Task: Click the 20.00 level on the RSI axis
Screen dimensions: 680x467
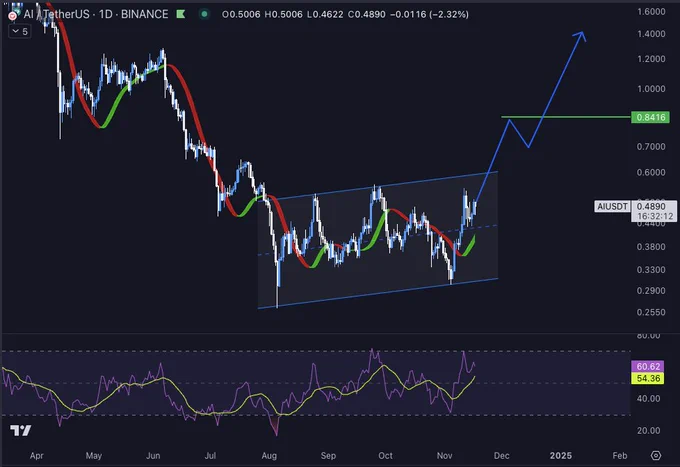Action: click(648, 431)
